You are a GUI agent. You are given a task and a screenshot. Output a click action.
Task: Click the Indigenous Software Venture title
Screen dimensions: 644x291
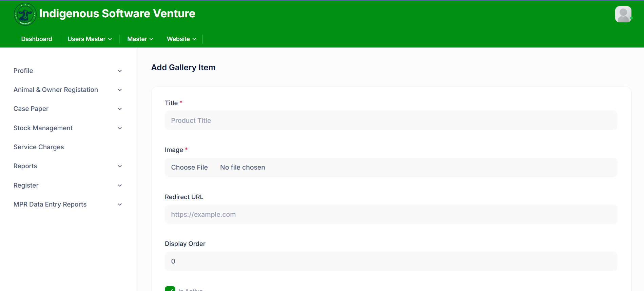point(117,14)
